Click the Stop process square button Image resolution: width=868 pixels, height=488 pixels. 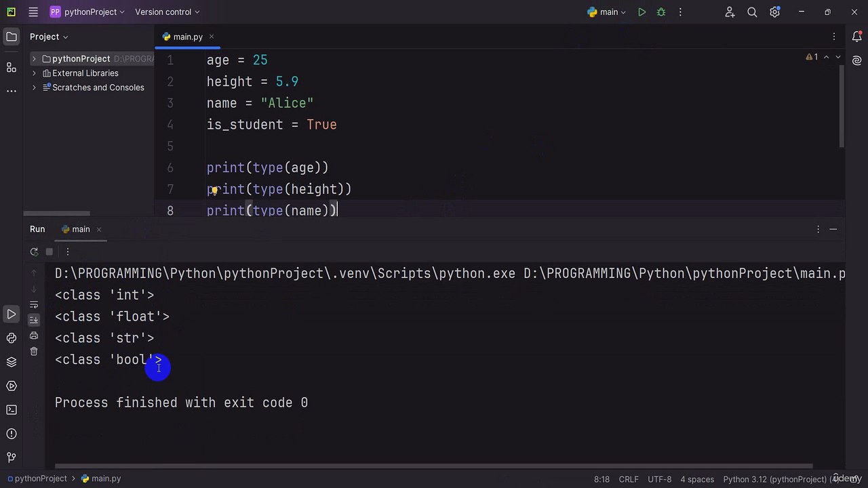coord(49,251)
